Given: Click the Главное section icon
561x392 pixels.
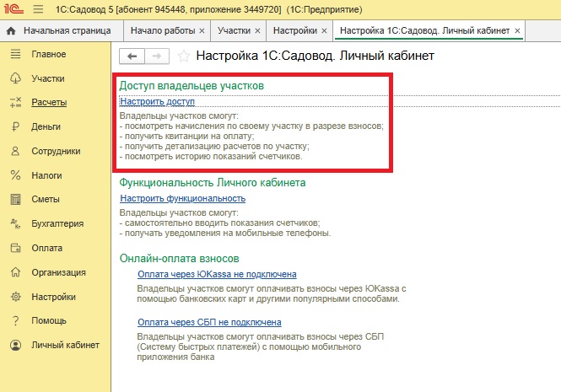Looking at the screenshot, I should 15,54.
